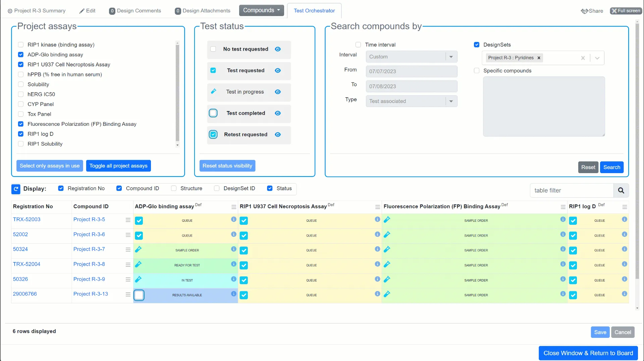Click the Share icon button

[x=592, y=11]
